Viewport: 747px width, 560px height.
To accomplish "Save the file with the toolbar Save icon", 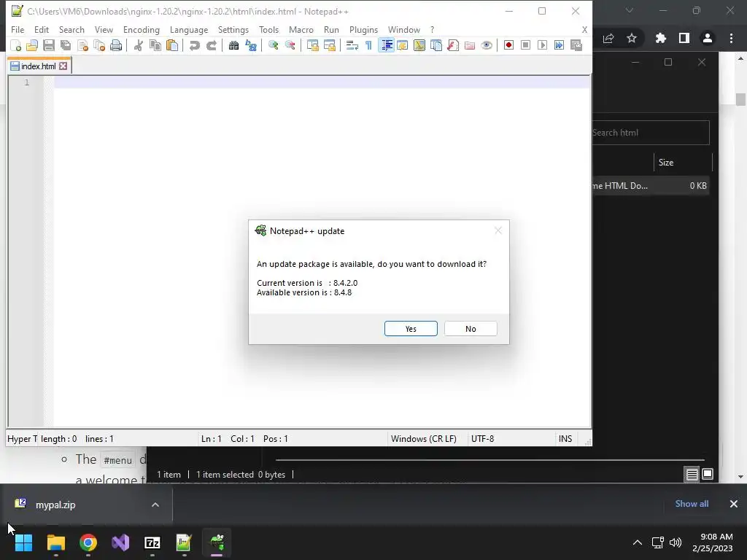I will coord(49,45).
